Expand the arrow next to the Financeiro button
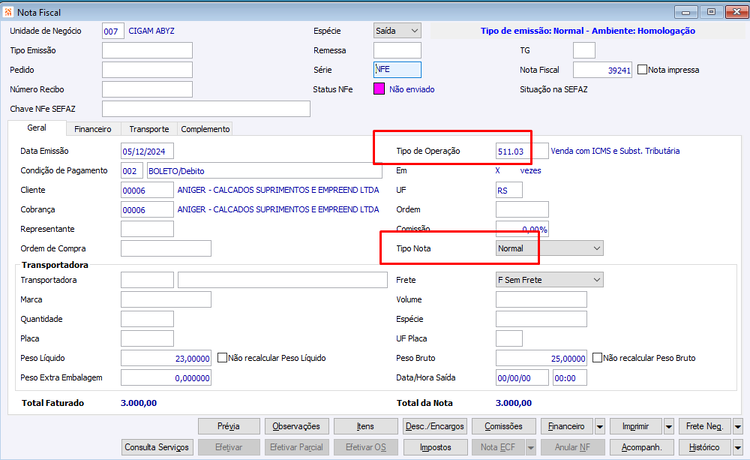 point(600,426)
